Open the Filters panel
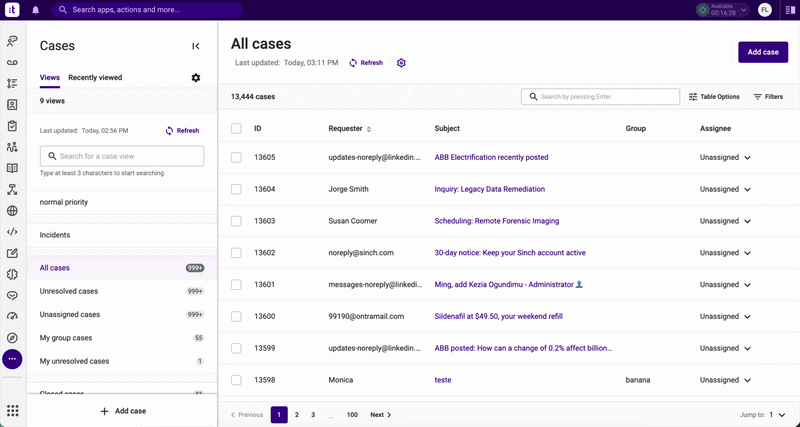The width and height of the screenshot is (800, 427). pyautogui.click(x=768, y=96)
